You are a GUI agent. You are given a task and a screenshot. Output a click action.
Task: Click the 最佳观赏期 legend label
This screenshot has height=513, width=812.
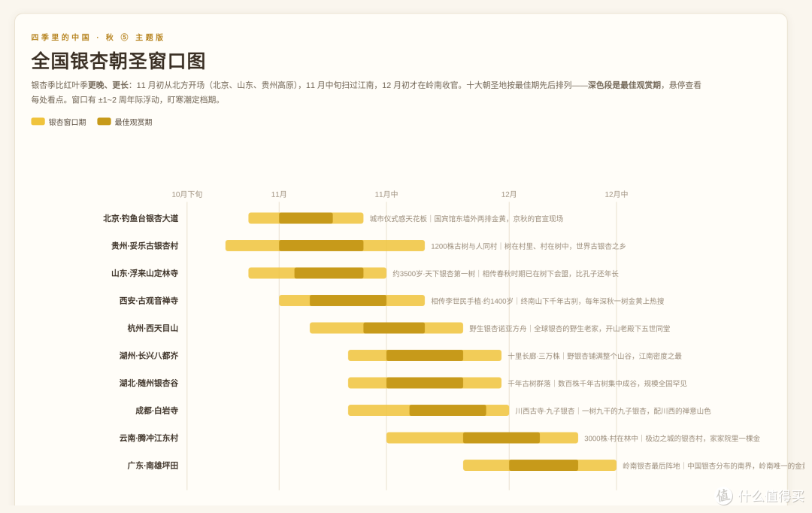[x=134, y=123]
